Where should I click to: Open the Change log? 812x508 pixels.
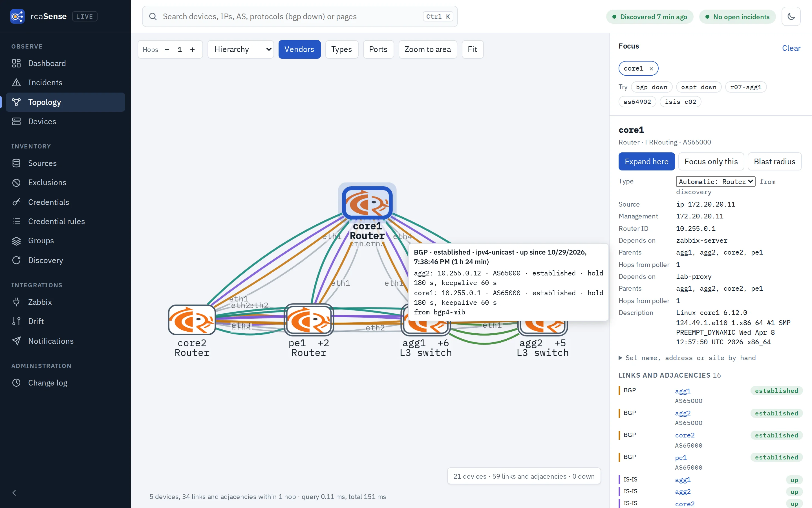pos(65,383)
